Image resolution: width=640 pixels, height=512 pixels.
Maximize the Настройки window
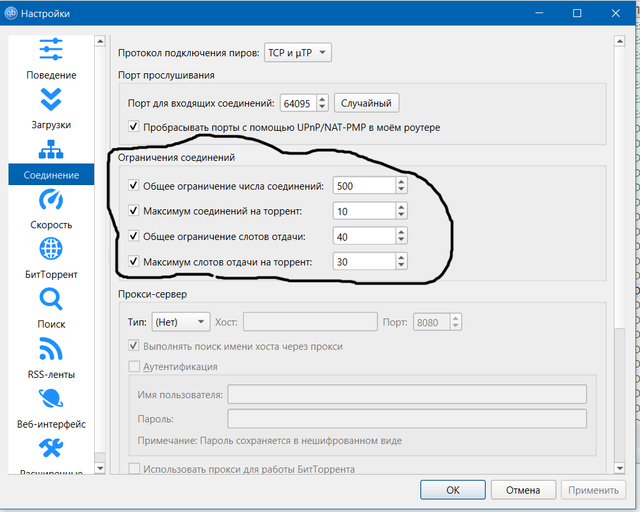coord(577,13)
